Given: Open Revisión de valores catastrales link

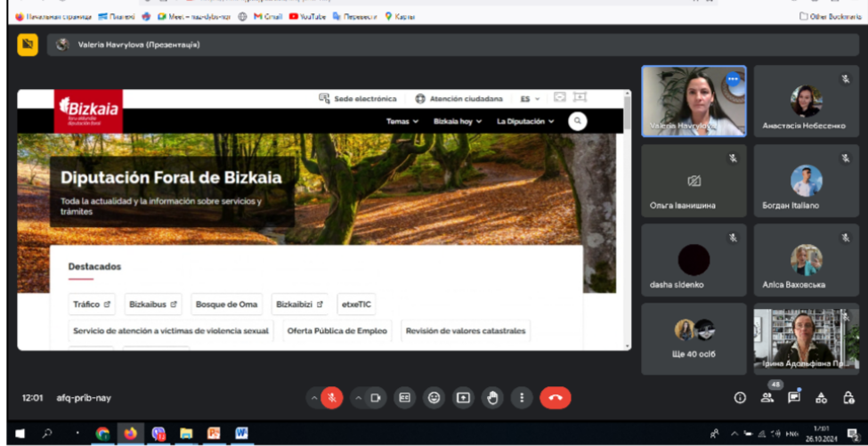Looking at the screenshot, I should [x=466, y=331].
